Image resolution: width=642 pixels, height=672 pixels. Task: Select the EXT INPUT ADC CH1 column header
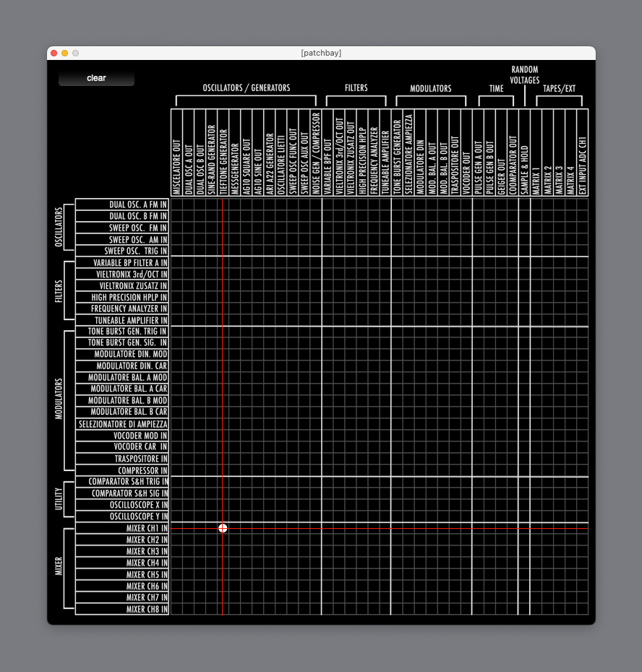point(583,152)
